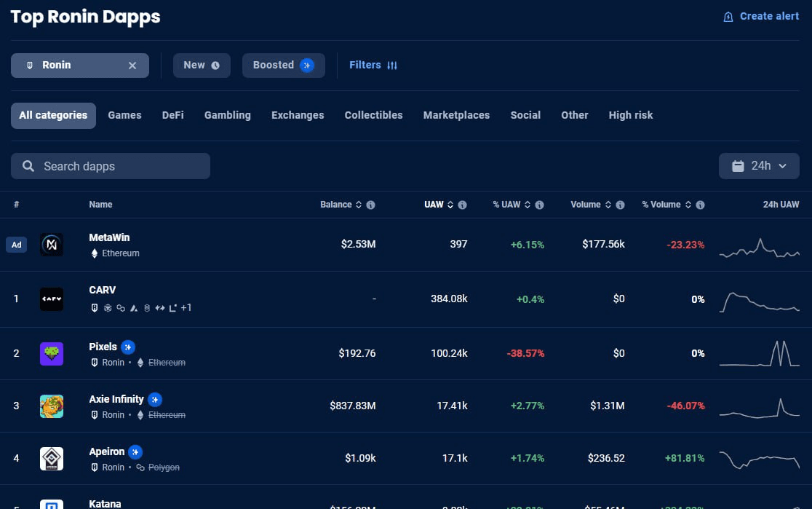Image resolution: width=812 pixels, height=509 pixels.
Task: Sort table by % Volume column
Action: (666, 205)
